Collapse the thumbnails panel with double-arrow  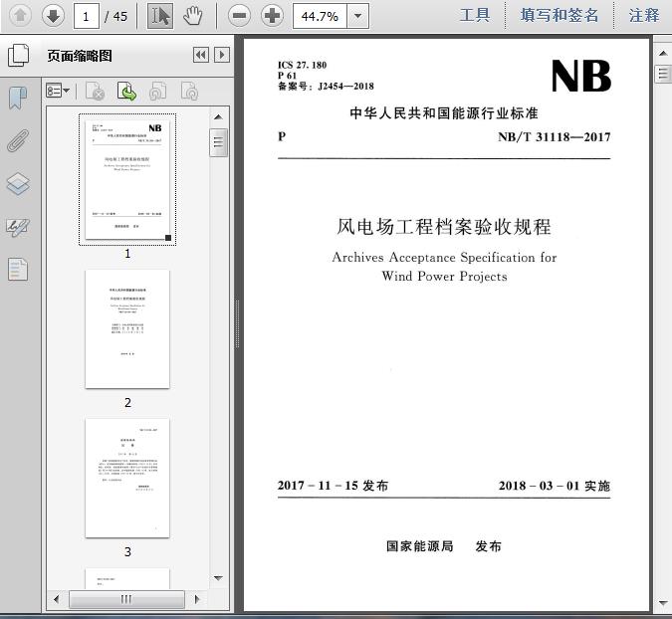200,56
